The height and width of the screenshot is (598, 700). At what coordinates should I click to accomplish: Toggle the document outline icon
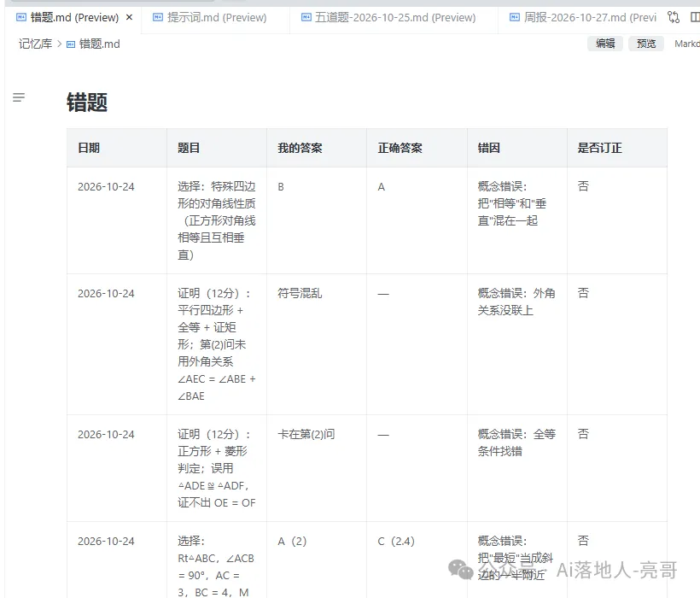pos(19,97)
